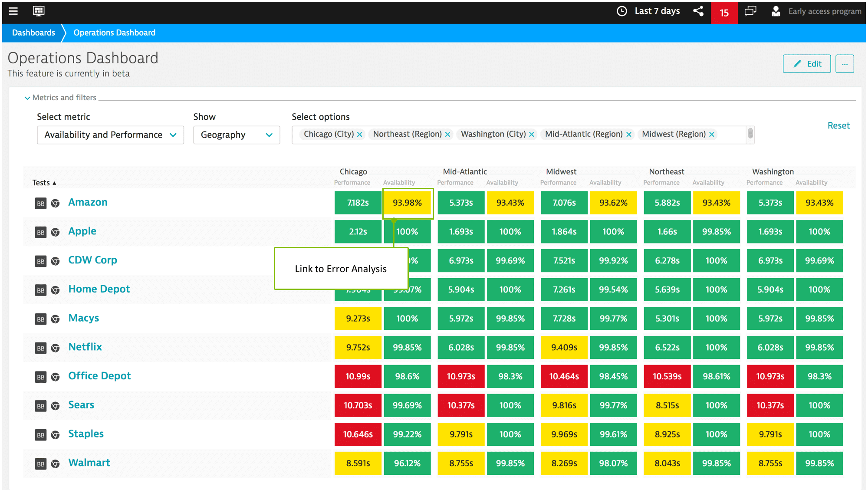Click Office Depot Chicago performance cell 10.99s
Viewport: 868px width, 490px height.
358,376
